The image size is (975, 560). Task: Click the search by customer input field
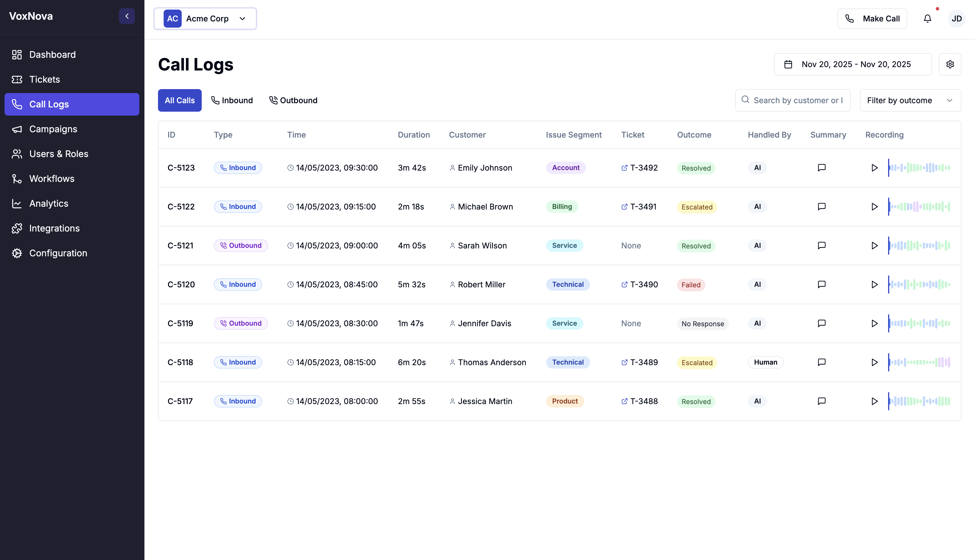(793, 100)
